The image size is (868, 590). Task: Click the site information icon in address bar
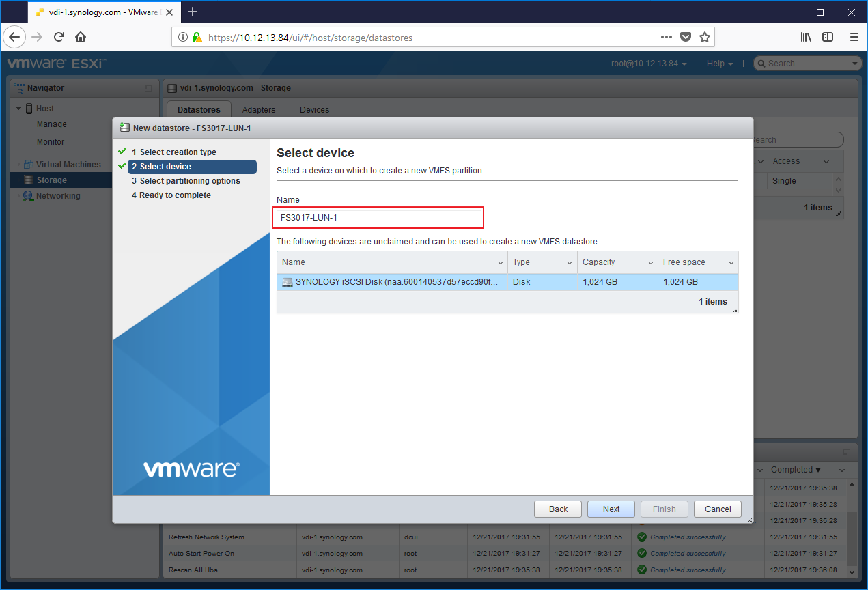(183, 38)
